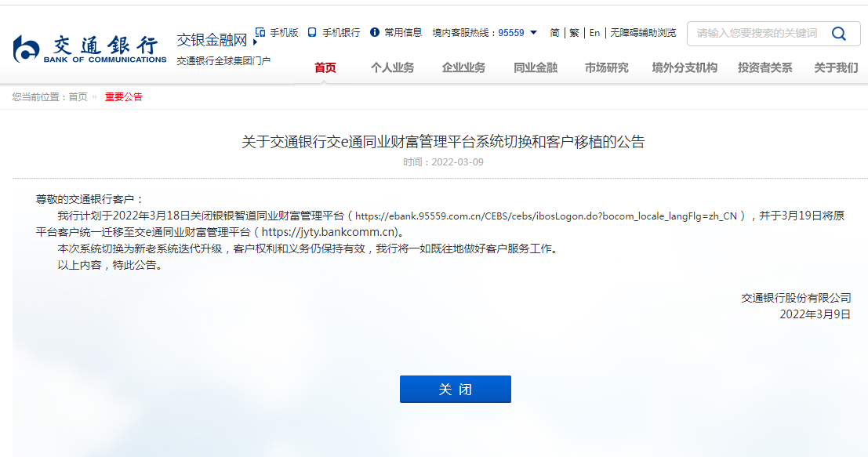Click the ebank.95559.com.cn platform URL

click(x=547, y=216)
